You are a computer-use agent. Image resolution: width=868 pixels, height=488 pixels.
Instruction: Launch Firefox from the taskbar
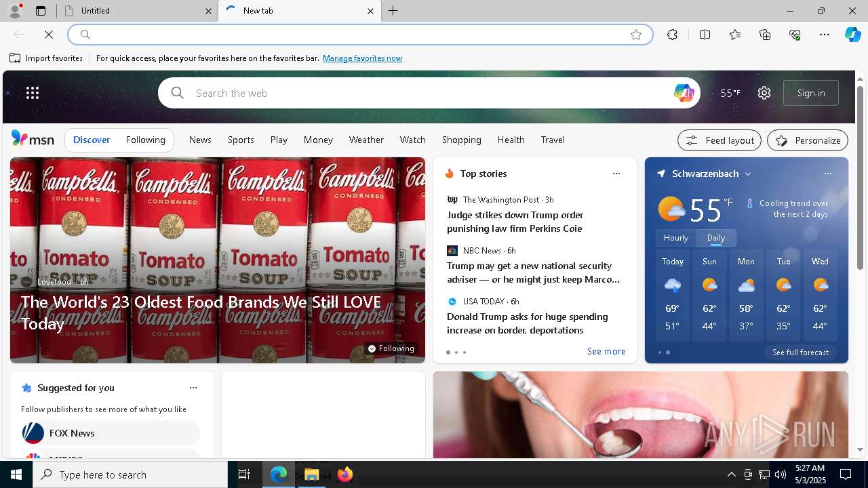click(345, 474)
